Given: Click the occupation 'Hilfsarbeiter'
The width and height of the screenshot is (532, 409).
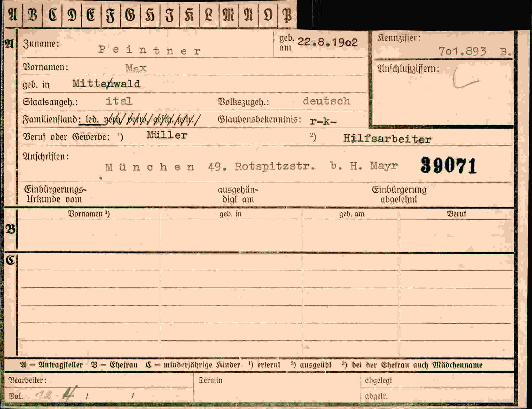Looking at the screenshot, I should pos(387,139).
